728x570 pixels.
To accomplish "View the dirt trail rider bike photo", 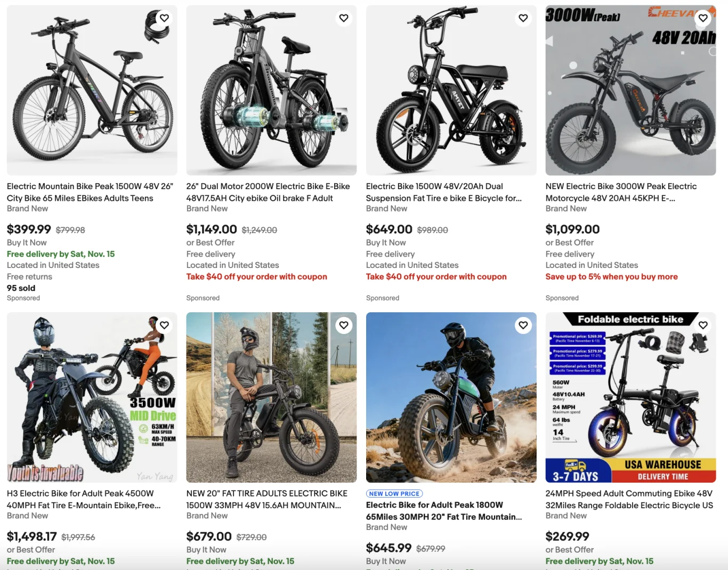I will point(451,397).
